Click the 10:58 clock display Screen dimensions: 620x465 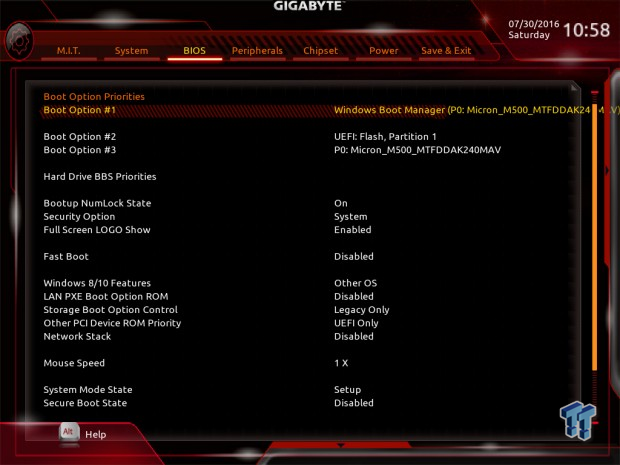pos(586,30)
